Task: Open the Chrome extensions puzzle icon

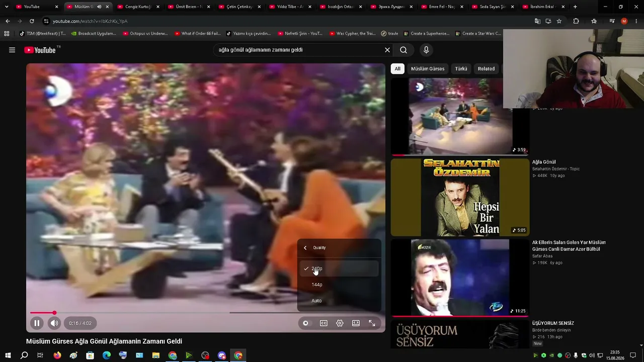Action: [x=576, y=21]
